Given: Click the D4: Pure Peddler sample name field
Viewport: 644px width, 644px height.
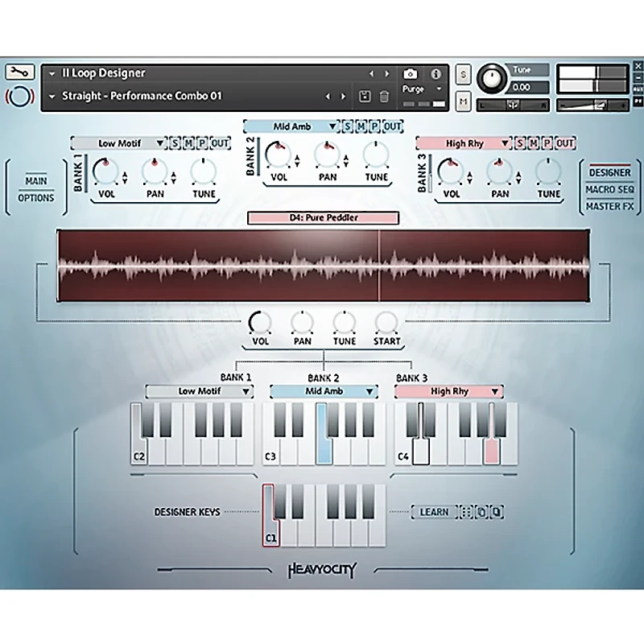Looking at the screenshot, I should coord(322,217).
